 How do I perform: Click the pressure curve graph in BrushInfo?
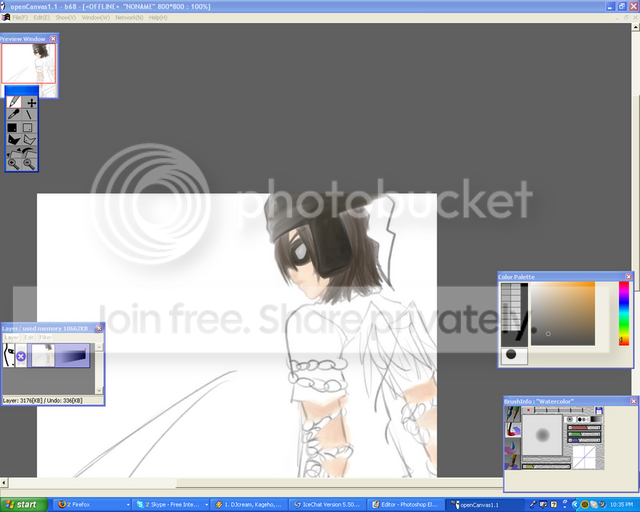pos(584,457)
